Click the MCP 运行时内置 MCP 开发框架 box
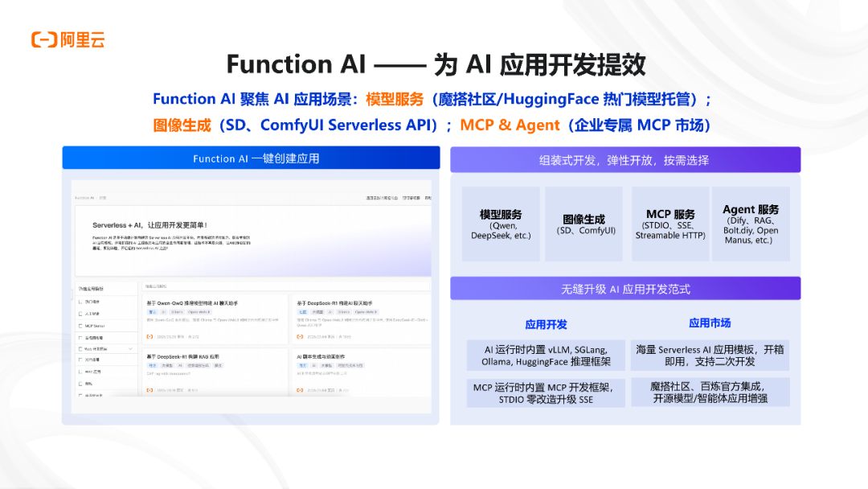 pyautogui.click(x=546, y=393)
